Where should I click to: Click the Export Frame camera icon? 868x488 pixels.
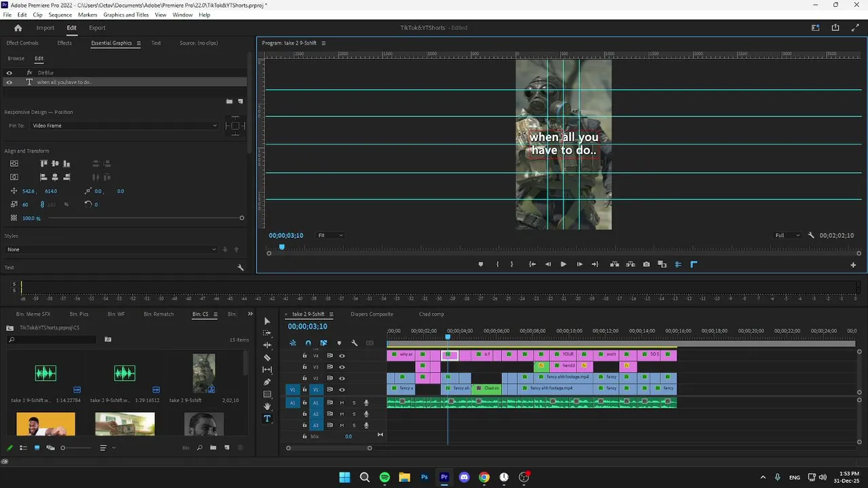(646, 264)
